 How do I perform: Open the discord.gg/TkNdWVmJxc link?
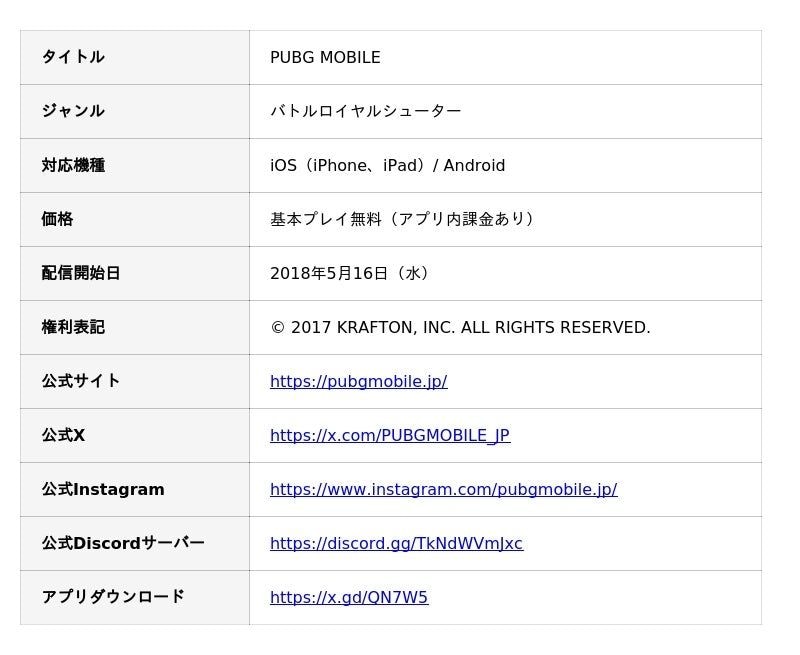(x=396, y=544)
